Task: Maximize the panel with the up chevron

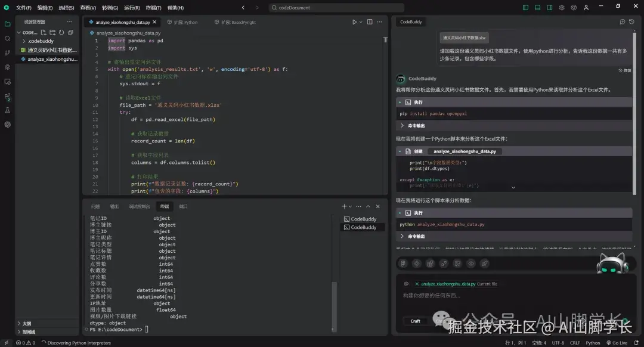Action: 368,206
